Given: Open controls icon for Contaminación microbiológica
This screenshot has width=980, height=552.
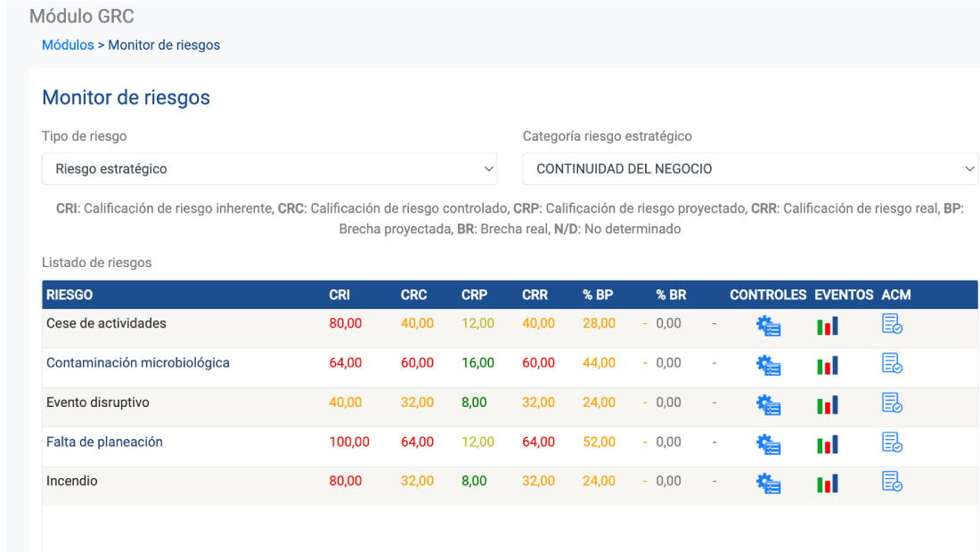Looking at the screenshot, I should [768, 365].
